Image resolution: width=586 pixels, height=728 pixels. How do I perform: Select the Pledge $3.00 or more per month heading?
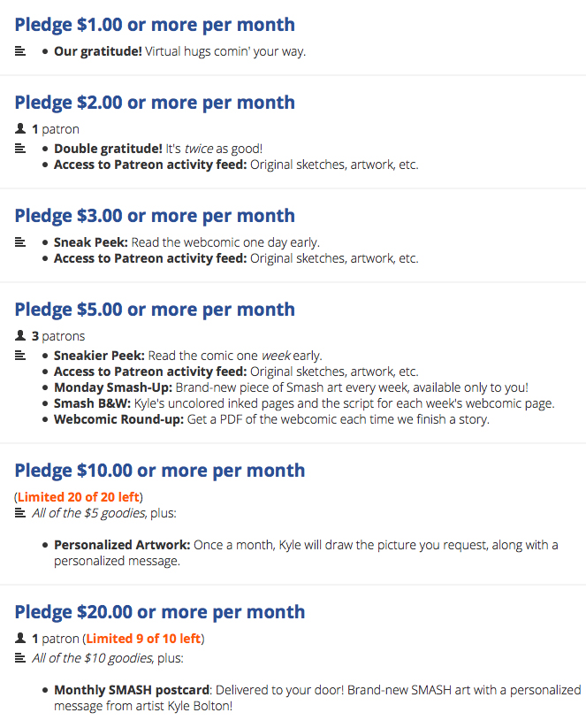click(155, 216)
